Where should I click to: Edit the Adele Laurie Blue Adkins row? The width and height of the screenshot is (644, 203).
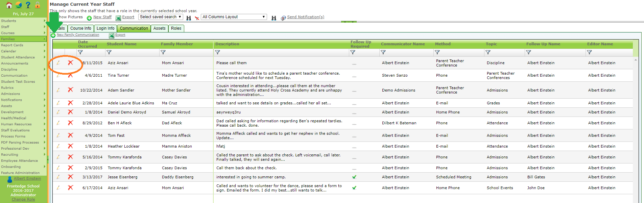click(x=58, y=103)
